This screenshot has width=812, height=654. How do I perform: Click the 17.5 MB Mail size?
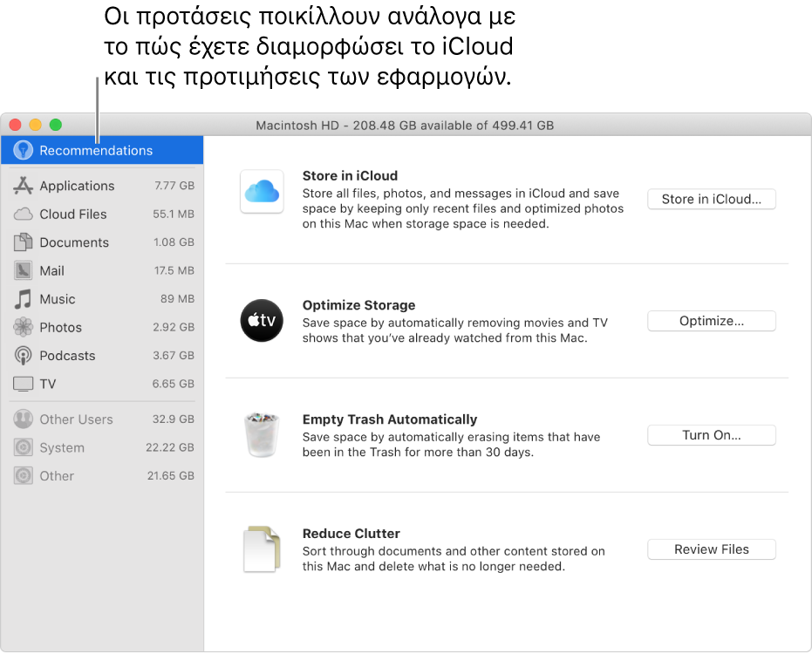174,270
